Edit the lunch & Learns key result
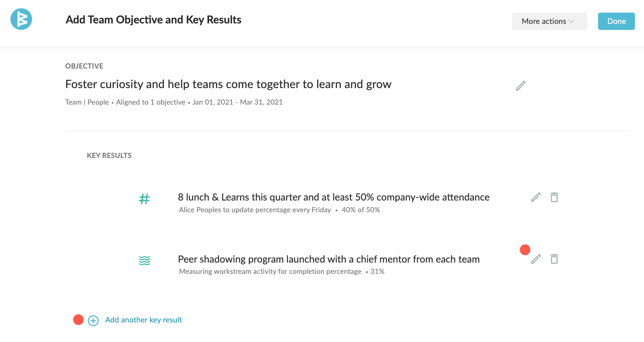The image size is (644, 342). tap(536, 197)
